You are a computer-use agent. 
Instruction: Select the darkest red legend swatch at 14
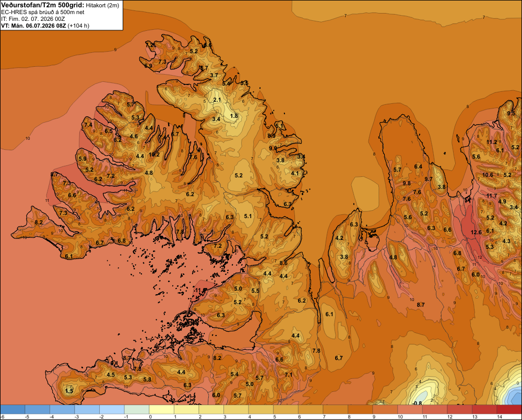click(x=509, y=410)
